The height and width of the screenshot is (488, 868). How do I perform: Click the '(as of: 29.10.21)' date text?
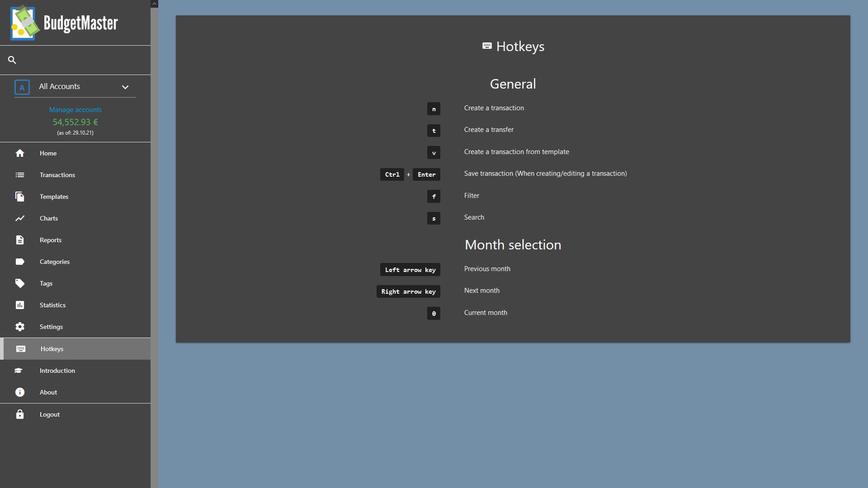tap(75, 133)
